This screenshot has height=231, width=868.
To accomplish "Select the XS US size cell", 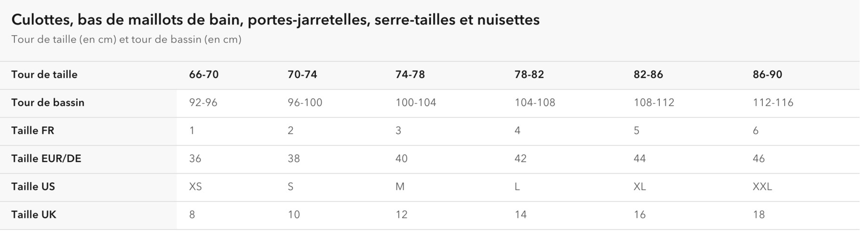I will [195, 187].
